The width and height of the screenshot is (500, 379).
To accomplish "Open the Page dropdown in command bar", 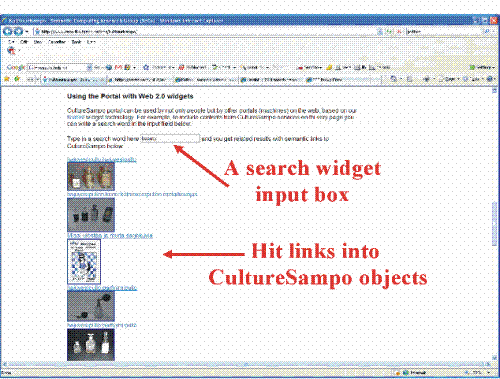I will tap(449, 79).
